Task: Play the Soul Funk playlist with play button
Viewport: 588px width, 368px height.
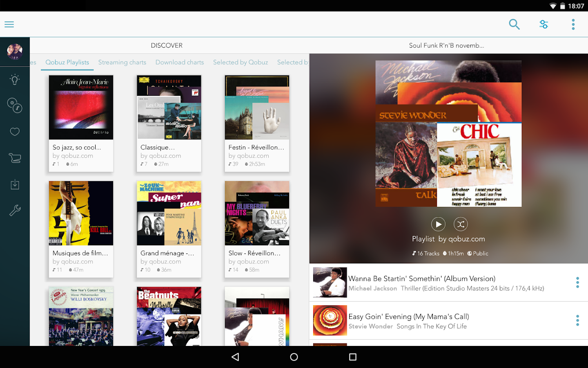Action: 438,224
